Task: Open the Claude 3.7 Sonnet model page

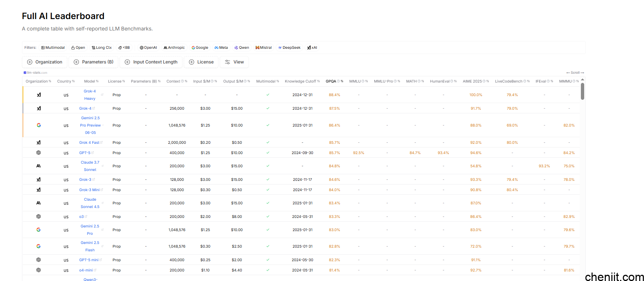Action: (x=90, y=166)
